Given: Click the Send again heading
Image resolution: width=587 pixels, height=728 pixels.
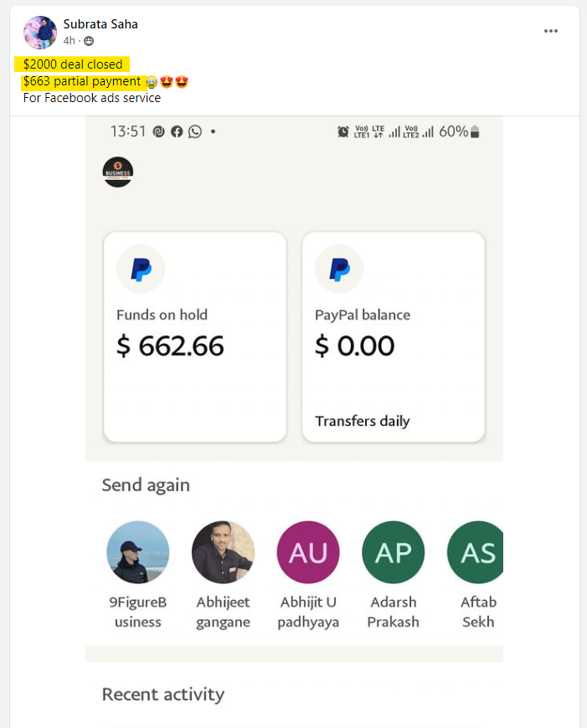Looking at the screenshot, I should (146, 485).
